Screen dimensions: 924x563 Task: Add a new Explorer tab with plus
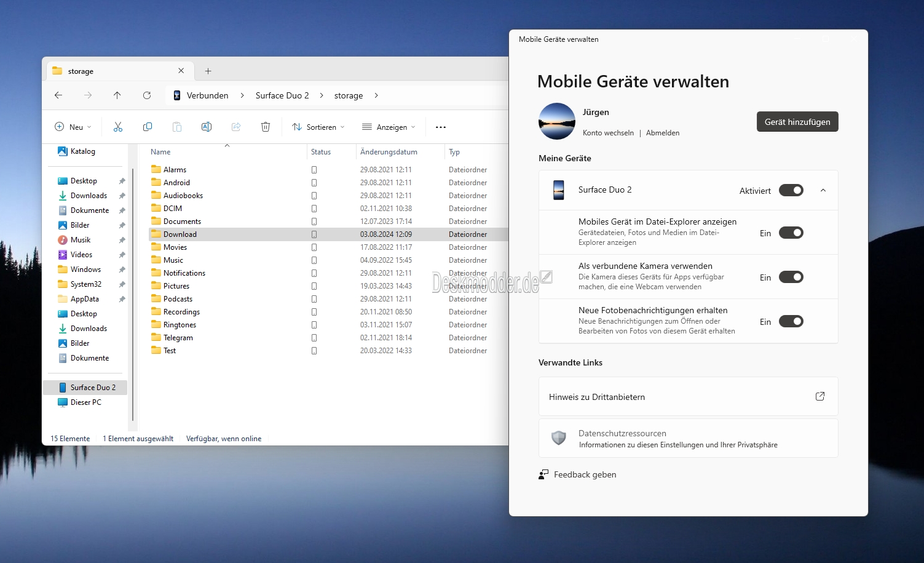(x=208, y=71)
